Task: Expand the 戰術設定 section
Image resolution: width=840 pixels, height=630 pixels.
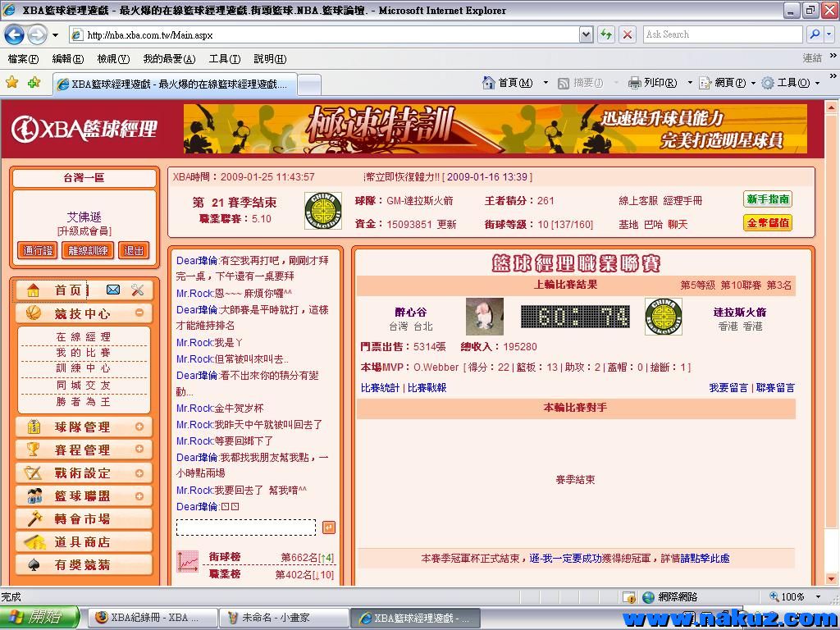Action: pyautogui.click(x=139, y=473)
